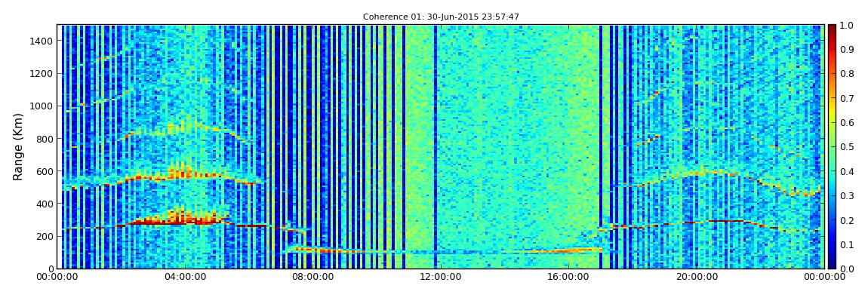
Task: Click the y-axis tick label 1000
Action: 43,106
